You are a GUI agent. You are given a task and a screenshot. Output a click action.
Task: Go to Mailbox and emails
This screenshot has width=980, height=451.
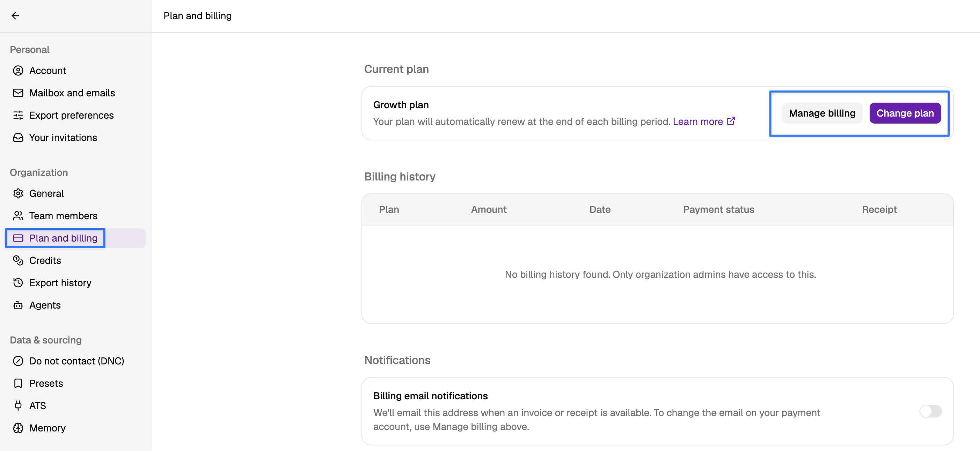point(75,93)
